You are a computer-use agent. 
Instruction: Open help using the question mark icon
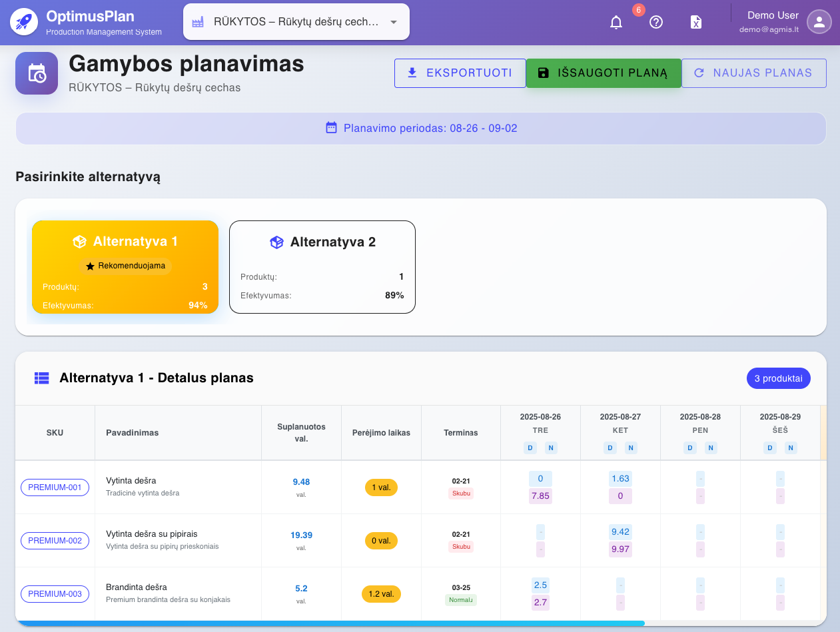[656, 22]
